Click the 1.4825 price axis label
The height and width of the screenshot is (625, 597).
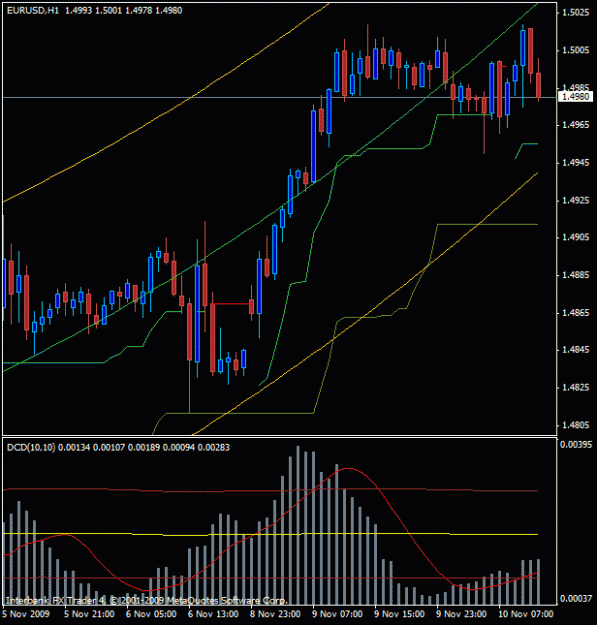pos(575,387)
